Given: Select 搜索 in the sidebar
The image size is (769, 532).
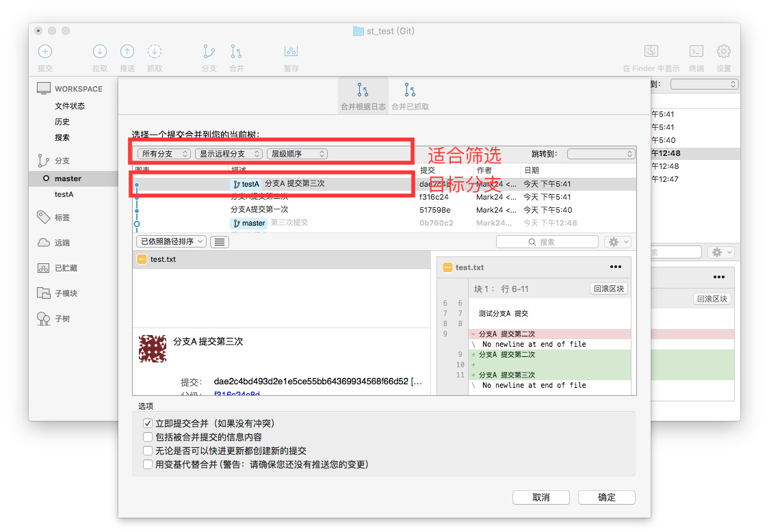Looking at the screenshot, I should point(62,137).
